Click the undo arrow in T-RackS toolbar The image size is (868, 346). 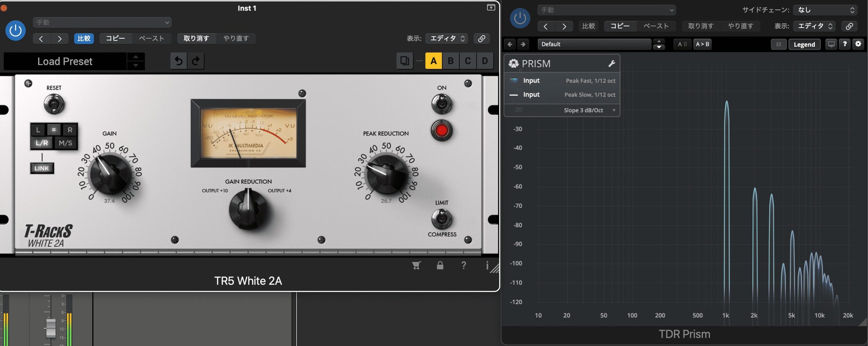click(x=179, y=61)
